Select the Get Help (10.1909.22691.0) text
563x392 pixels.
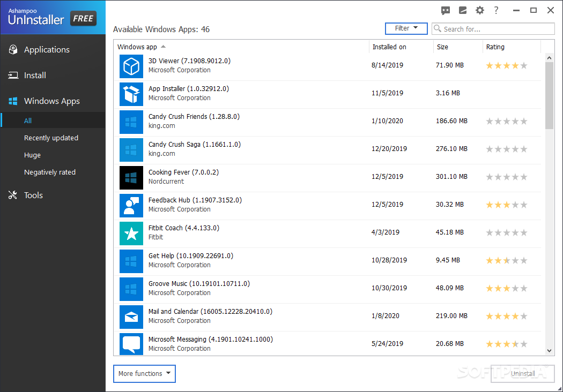tap(191, 256)
